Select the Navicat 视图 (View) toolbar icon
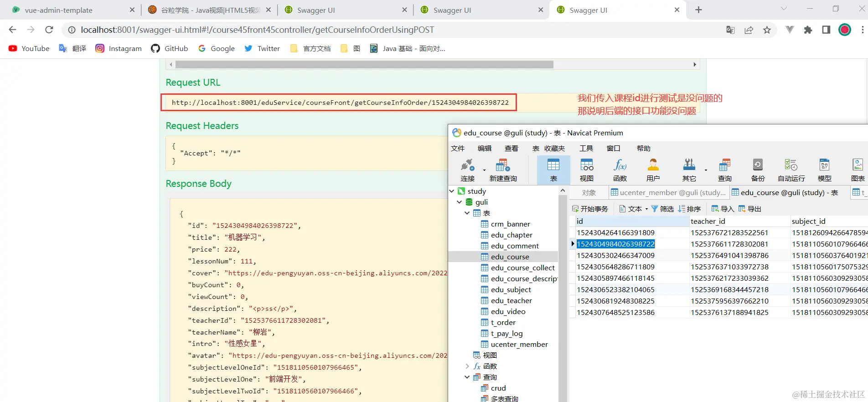Image resolution: width=868 pixels, height=402 pixels. pos(586,170)
